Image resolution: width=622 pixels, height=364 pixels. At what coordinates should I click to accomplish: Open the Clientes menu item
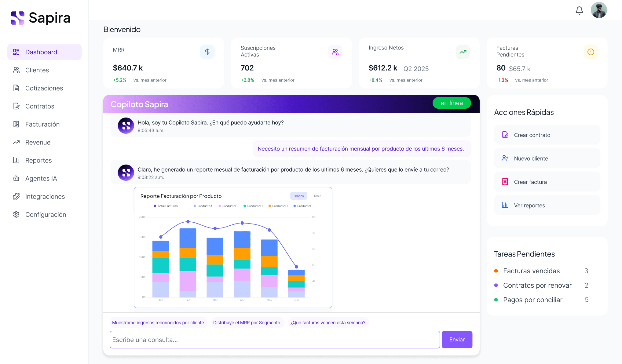(44, 70)
